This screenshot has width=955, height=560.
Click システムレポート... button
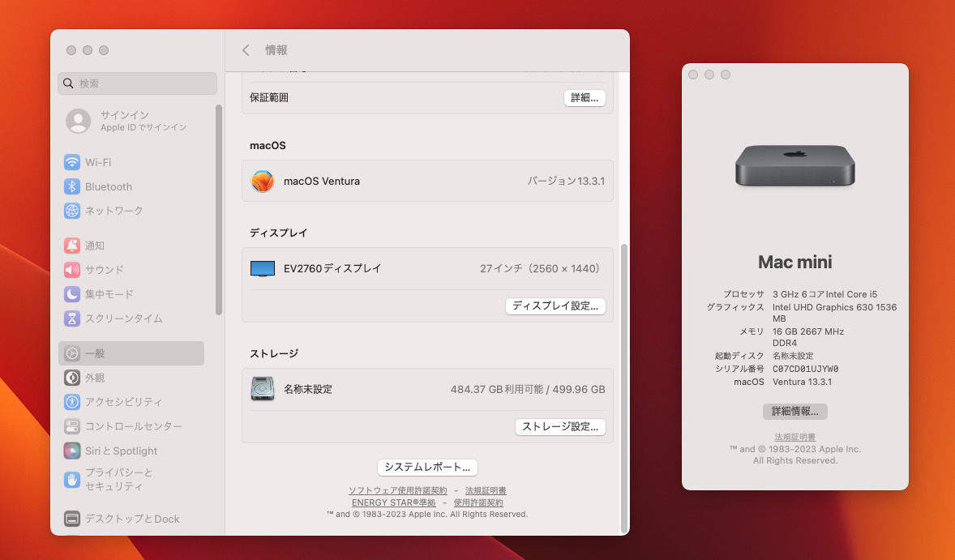427,467
